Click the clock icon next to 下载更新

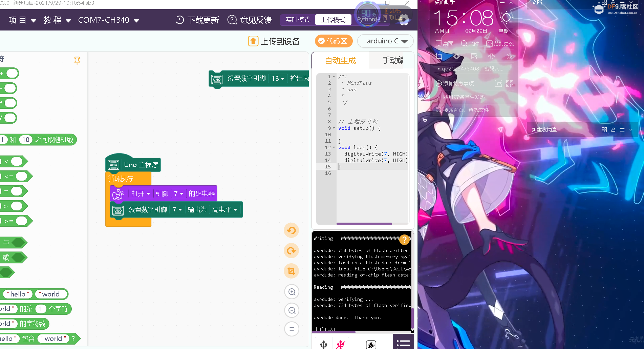click(180, 20)
